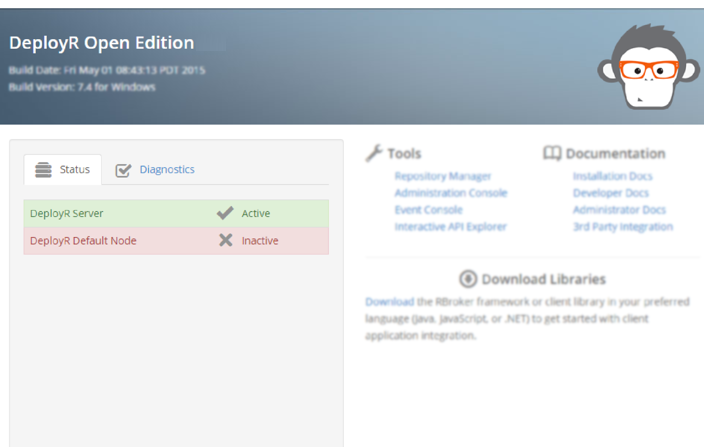The height and width of the screenshot is (447, 704).
Task: Click the Build Version line
Action: 82,87
